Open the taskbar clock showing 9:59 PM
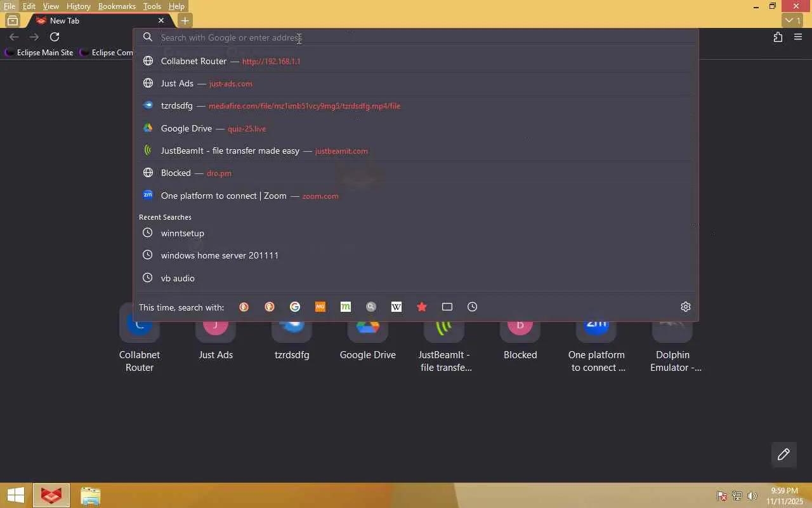 [784, 496]
